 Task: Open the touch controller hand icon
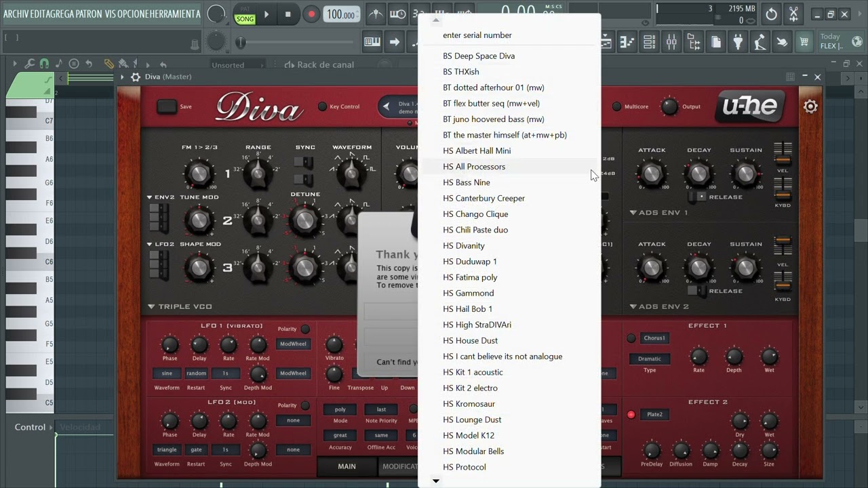pyautogui.click(x=782, y=42)
